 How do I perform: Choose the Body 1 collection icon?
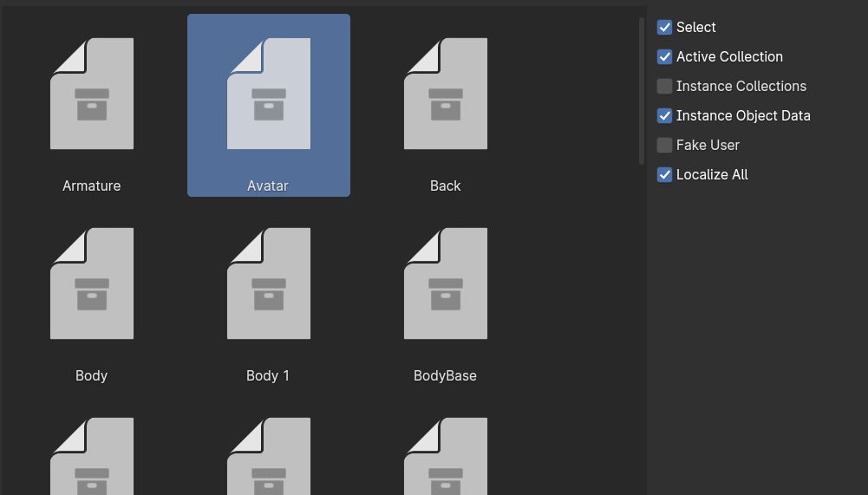click(269, 283)
